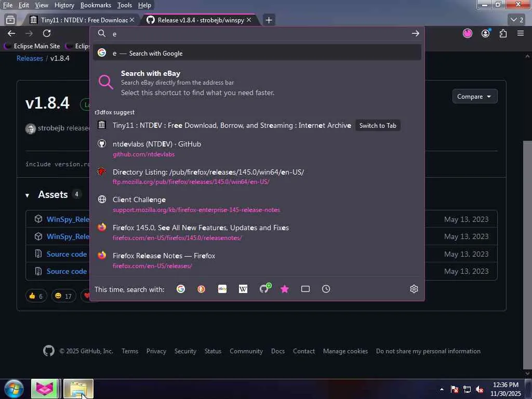Search this time with Wikipedia icon
Viewport: 532px width, 399px height.
pos(243,289)
